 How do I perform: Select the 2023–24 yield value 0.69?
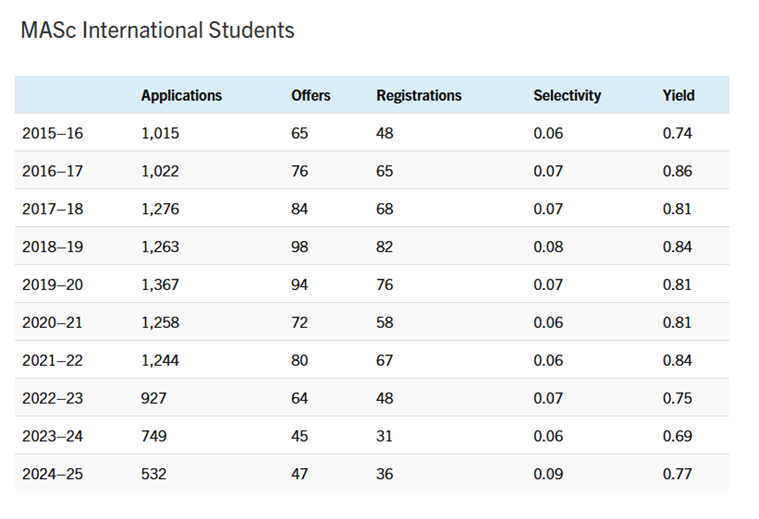point(677,437)
